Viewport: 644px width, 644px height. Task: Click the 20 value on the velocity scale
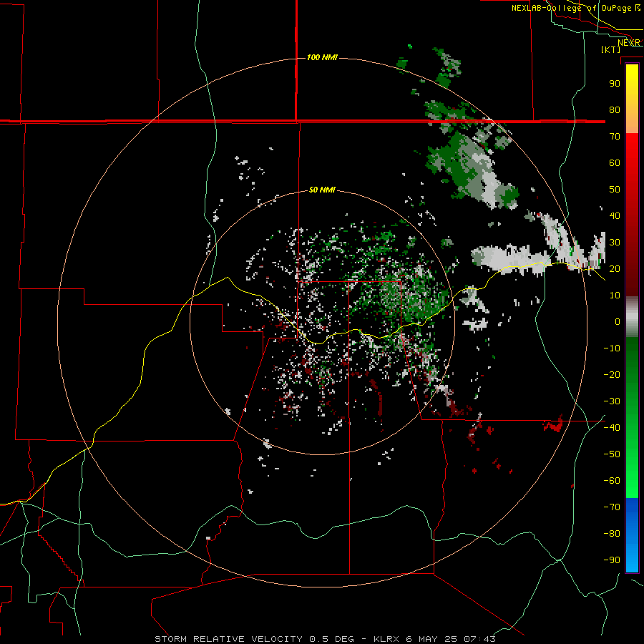(615, 268)
